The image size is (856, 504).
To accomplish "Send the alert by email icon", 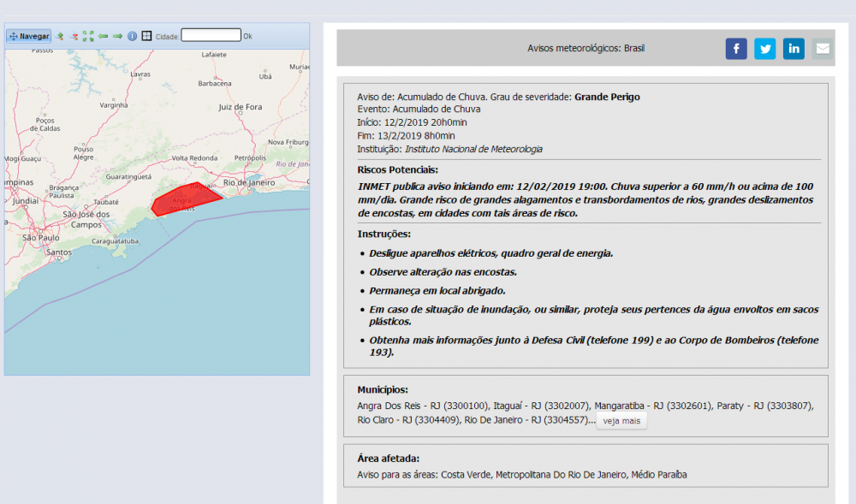I will [x=822, y=49].
